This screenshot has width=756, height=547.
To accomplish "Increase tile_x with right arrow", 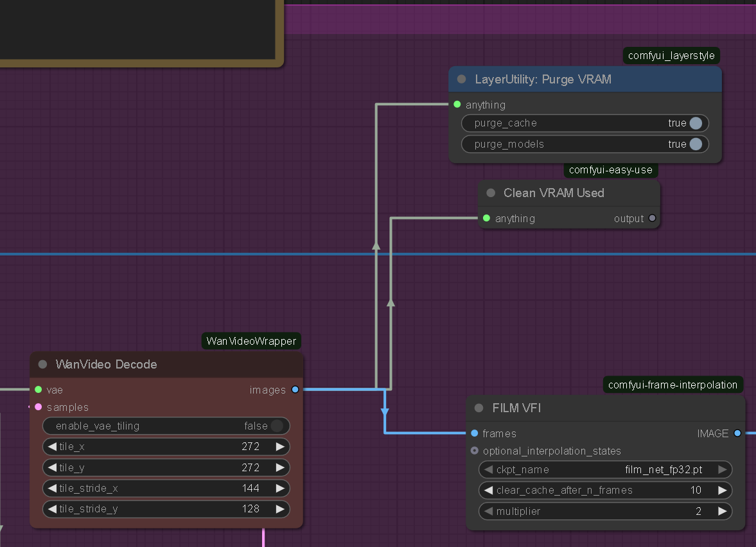I will 280,447.
